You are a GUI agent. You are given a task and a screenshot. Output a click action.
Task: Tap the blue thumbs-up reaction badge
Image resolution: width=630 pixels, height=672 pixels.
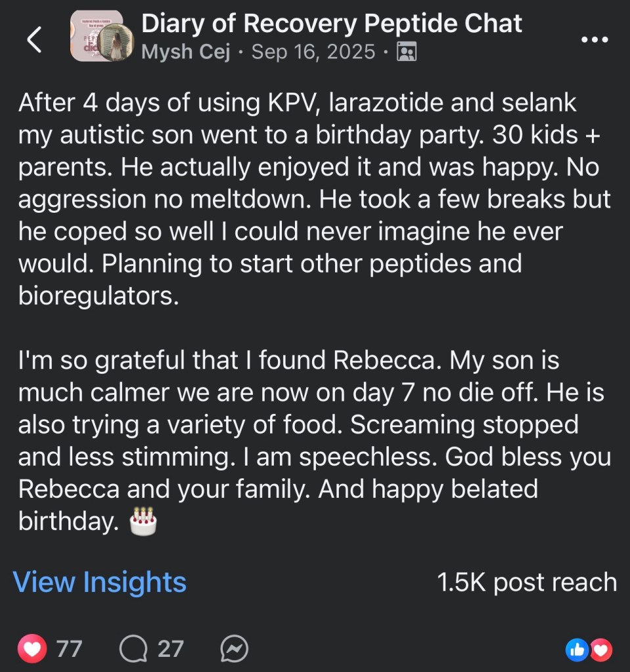click(x=577, y=649)
